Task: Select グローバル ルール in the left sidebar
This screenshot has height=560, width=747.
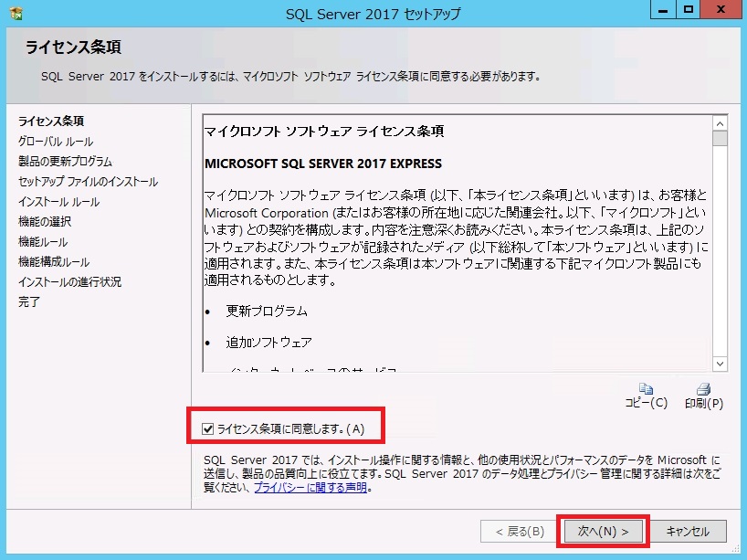Action: pyautogui.click(x=56, y=142)
